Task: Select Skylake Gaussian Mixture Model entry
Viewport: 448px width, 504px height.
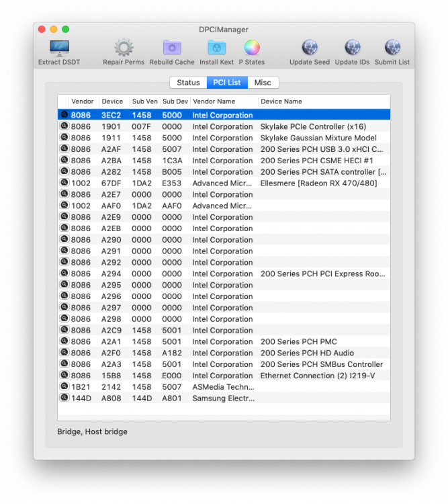Action: pyautogui.click(x=318, y=138)
